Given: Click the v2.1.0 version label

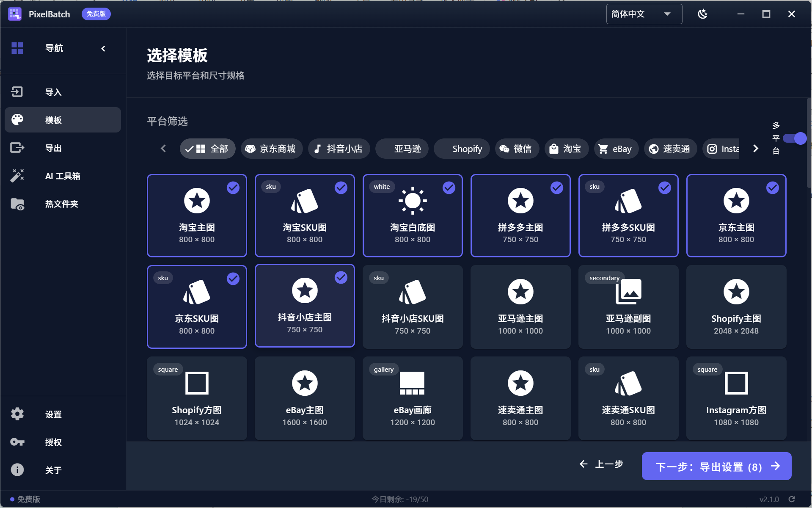Looking at the screenshot, I should click(x=769, y=499).
